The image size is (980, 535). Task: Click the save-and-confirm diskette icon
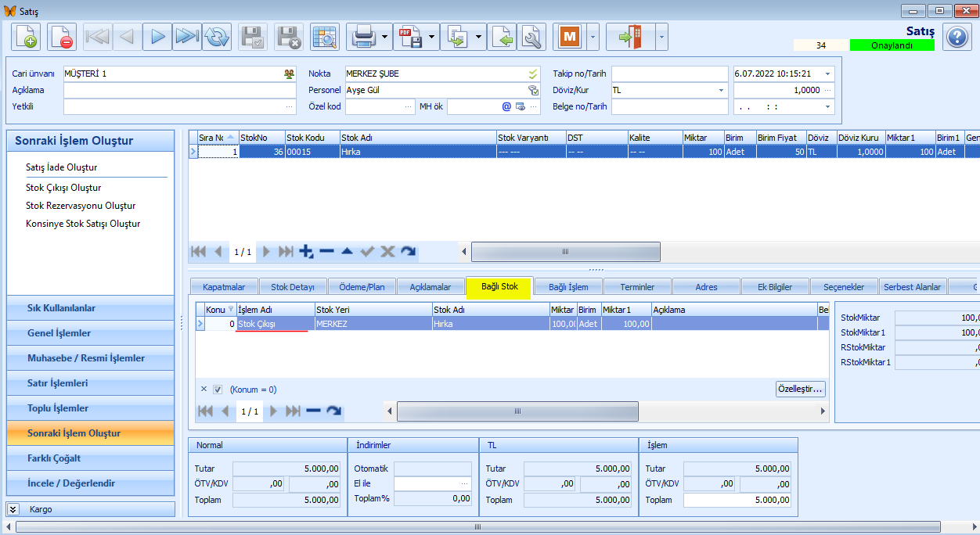click(253, 37)
